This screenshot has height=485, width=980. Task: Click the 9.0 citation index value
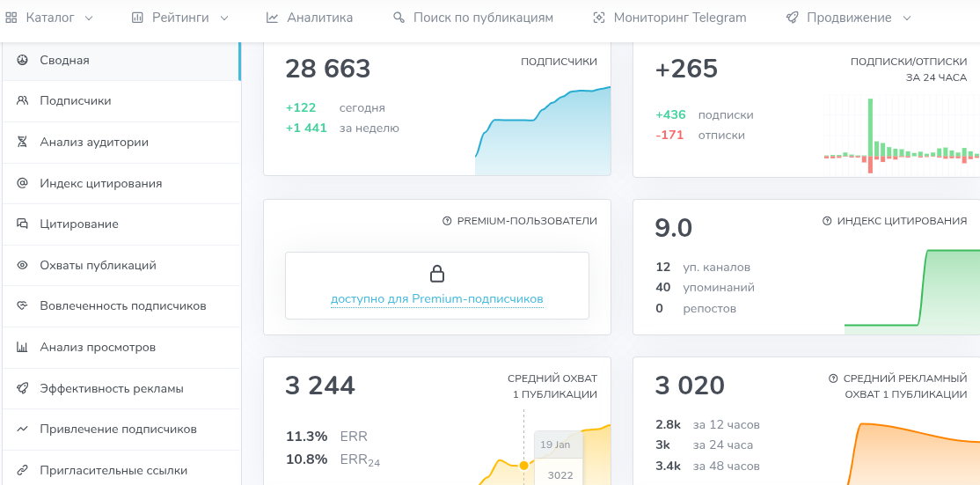pos(673,228)
